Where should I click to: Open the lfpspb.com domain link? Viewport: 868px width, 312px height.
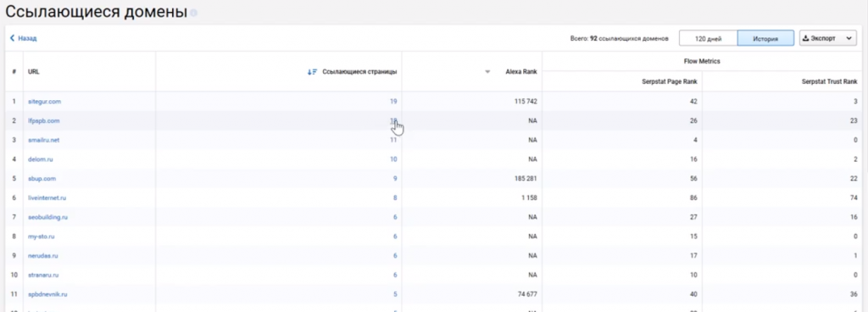pyautogui.click(x=44, y=120)
